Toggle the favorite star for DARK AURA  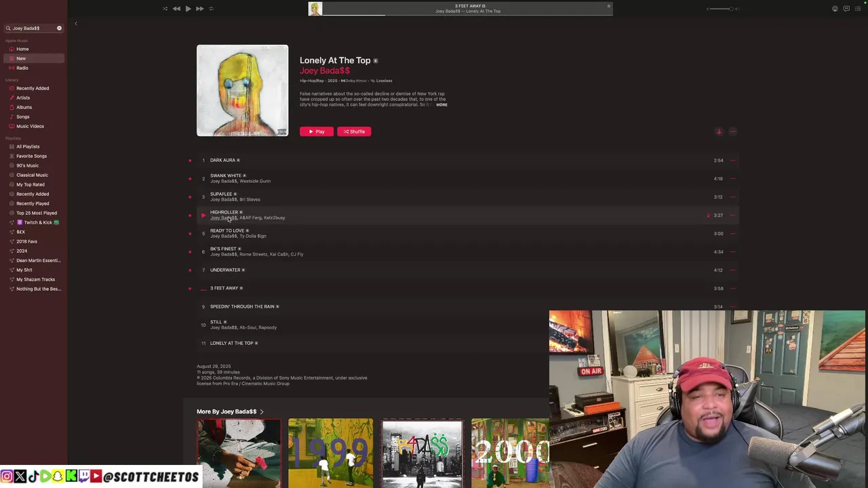190,161
